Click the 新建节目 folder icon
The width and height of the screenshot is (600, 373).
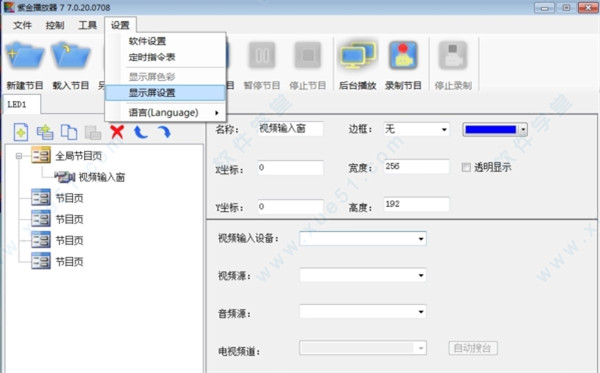[x=24, y=55]
